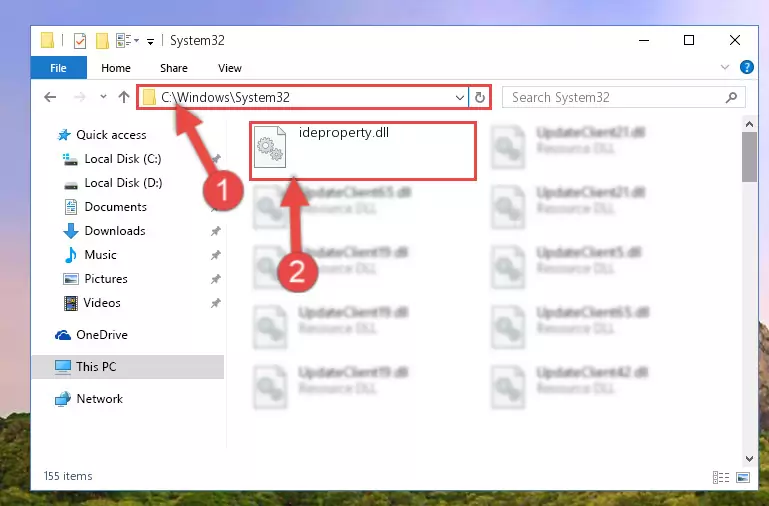Viewport: 769px width, 506px height.
Task: Select Network in the navigation pane
Action: pos(99,399)
